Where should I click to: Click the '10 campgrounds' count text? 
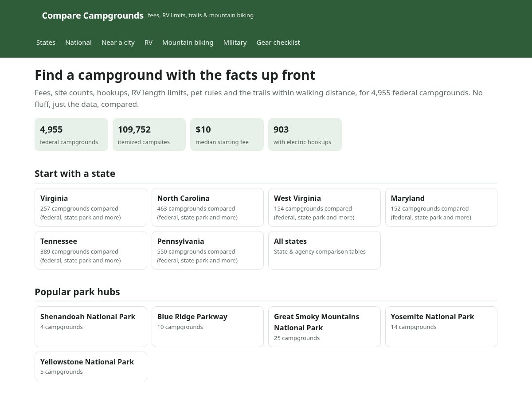[180, 327]
